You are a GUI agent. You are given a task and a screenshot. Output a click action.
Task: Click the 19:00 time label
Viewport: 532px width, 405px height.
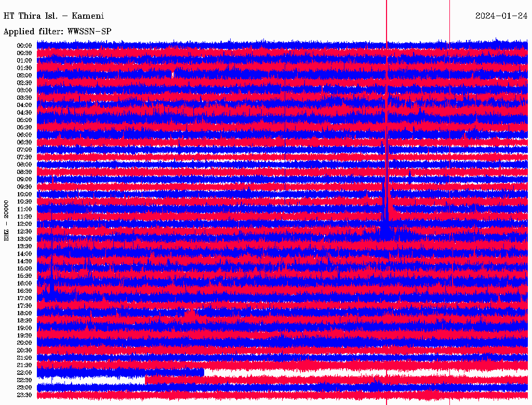click(x=24, y=328)
